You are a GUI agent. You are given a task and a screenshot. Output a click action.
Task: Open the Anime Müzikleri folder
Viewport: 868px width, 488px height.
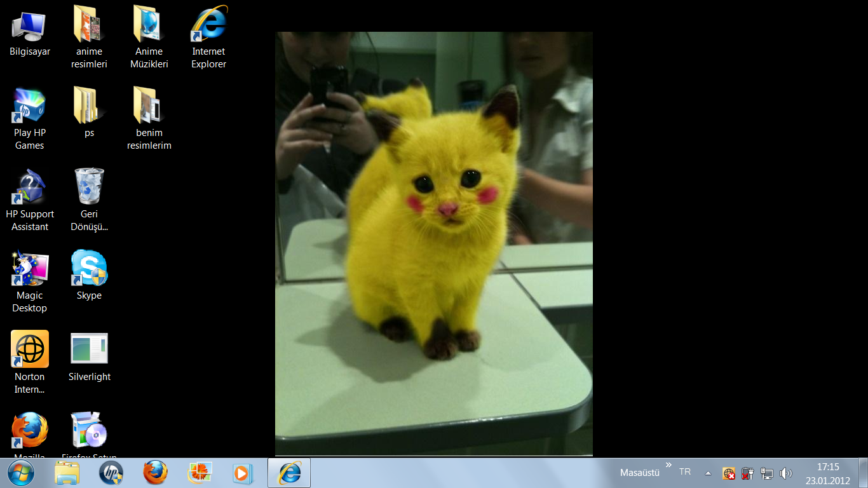pyautogui.click(x=149, y=37)
